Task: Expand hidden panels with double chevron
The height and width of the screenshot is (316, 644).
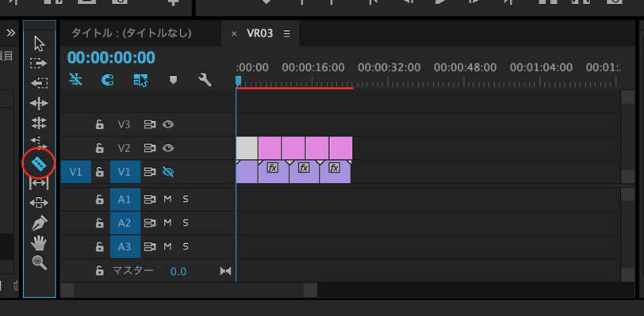Action: click(x=10, y=32)
